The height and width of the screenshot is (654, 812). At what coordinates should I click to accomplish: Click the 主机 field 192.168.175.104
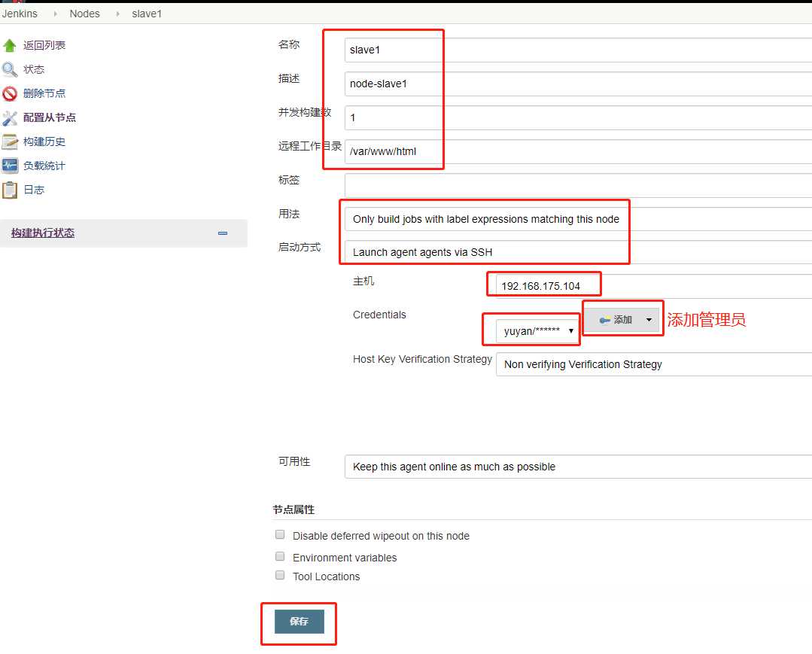point(653,286)
